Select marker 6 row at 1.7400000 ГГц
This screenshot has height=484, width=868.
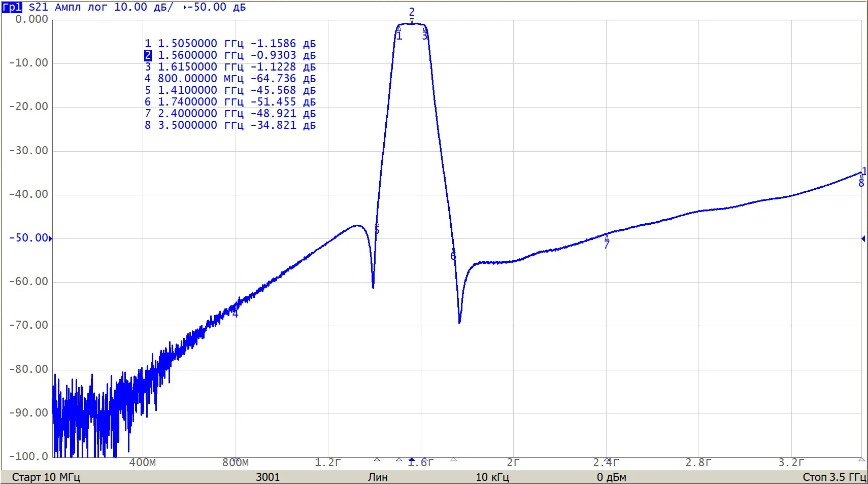(230, 102)
